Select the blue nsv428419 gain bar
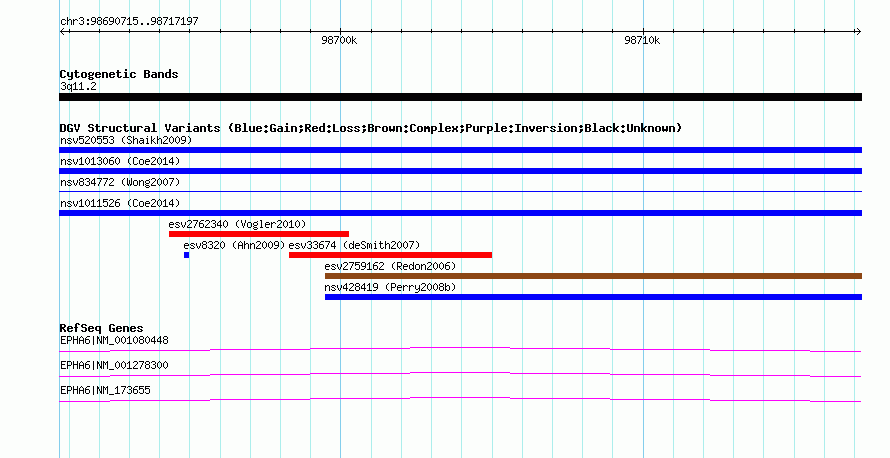 (593, 297)
